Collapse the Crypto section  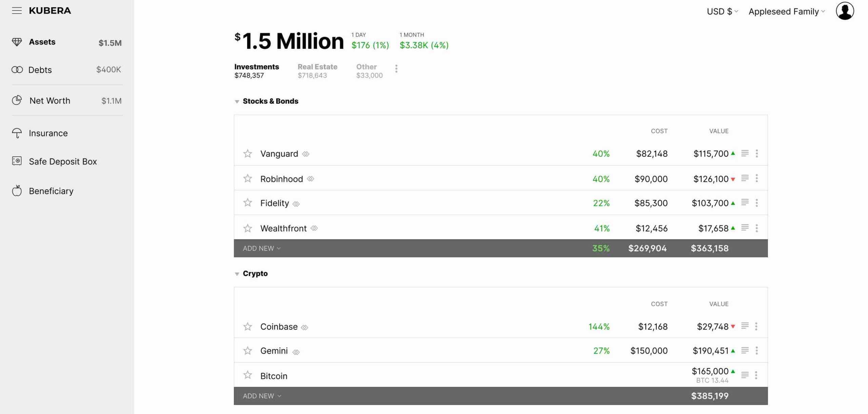point(237,274)
